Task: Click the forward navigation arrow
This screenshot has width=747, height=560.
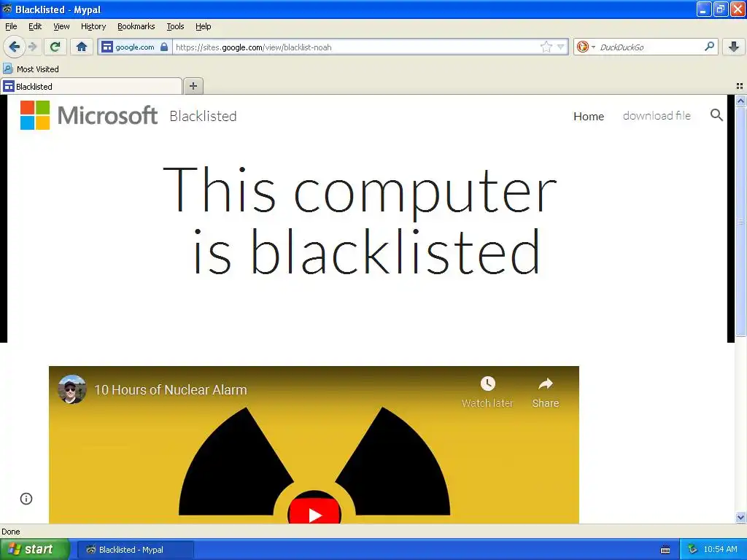Action: pyautogui.click(x=32, y=47)
